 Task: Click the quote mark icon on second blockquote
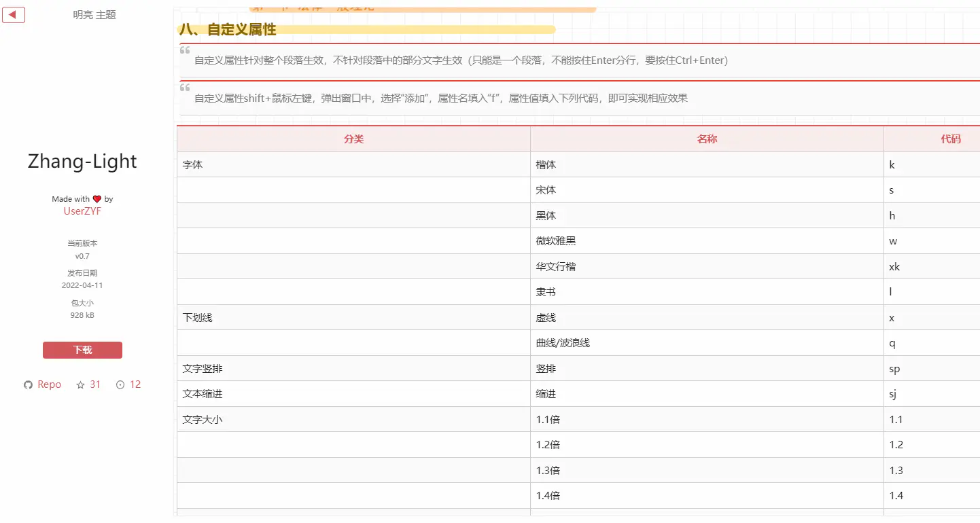click(x=185, y=88)
